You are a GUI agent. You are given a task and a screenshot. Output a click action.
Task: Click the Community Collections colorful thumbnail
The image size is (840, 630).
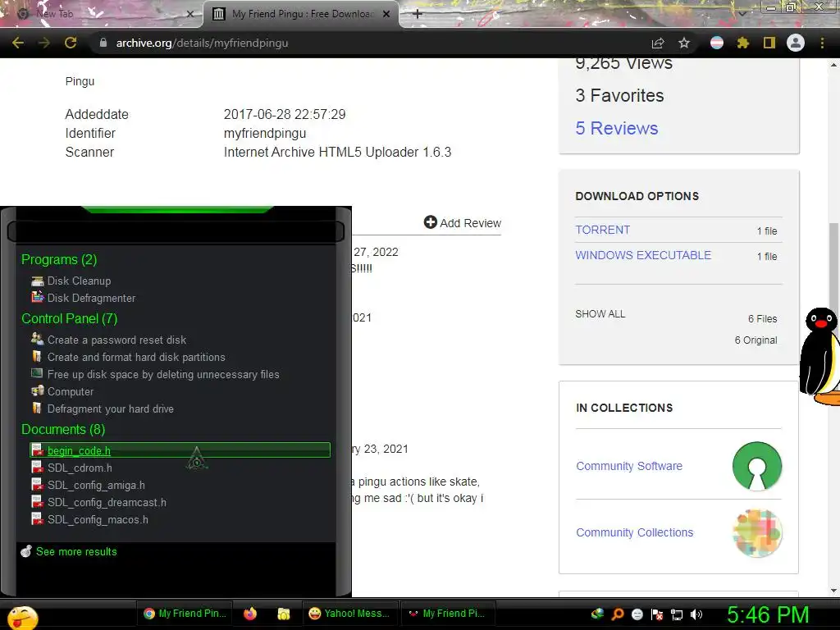point(757,532)
